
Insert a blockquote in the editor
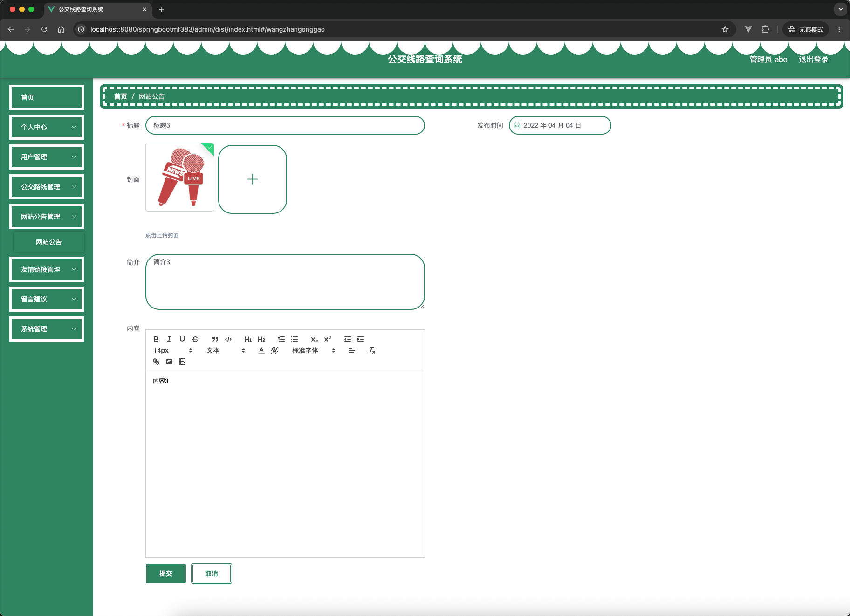[x=215, y=339]
